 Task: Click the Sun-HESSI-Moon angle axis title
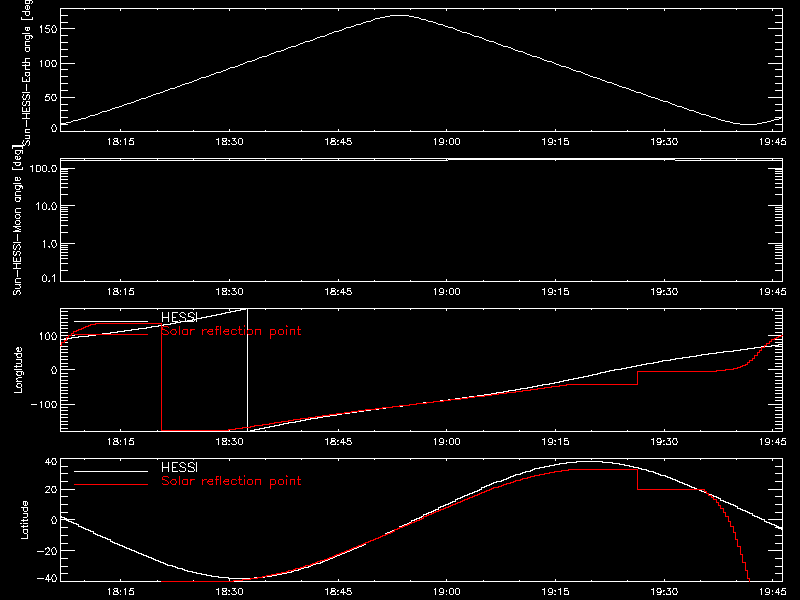click(x=17, y=220)
